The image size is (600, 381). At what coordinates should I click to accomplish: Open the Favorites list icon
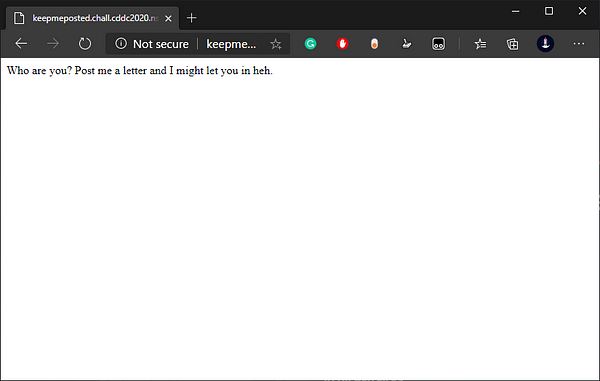pyautogui.click(x=480, y=44)
